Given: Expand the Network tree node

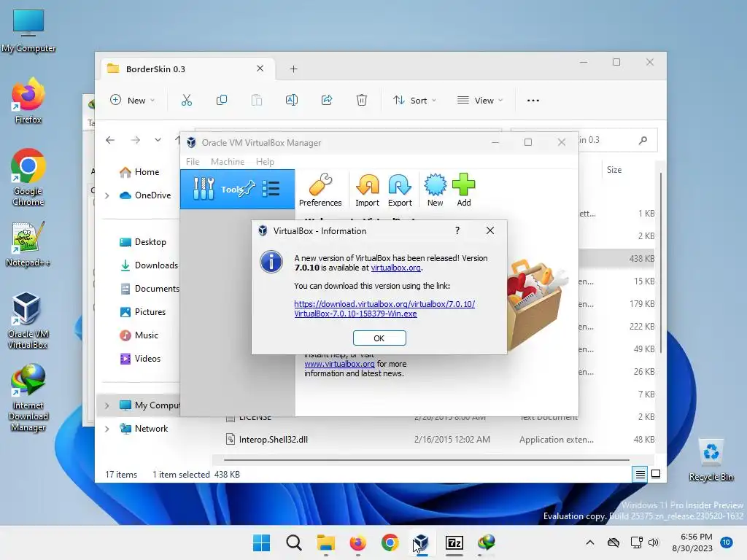Looking at the screenshot, I should [x=107, y=429].
